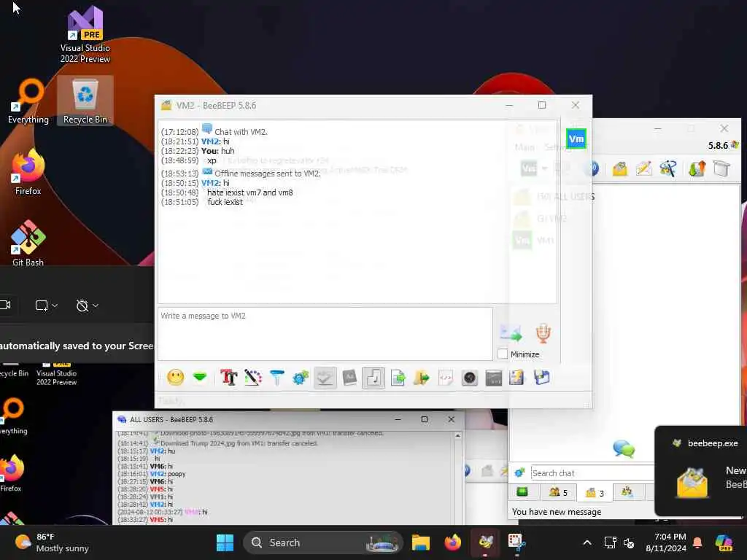Viewport: 747px width, 560px height.
Task: Send a folder with folder arrow icon
Action: pyautogui.click(x=421, y=378)
